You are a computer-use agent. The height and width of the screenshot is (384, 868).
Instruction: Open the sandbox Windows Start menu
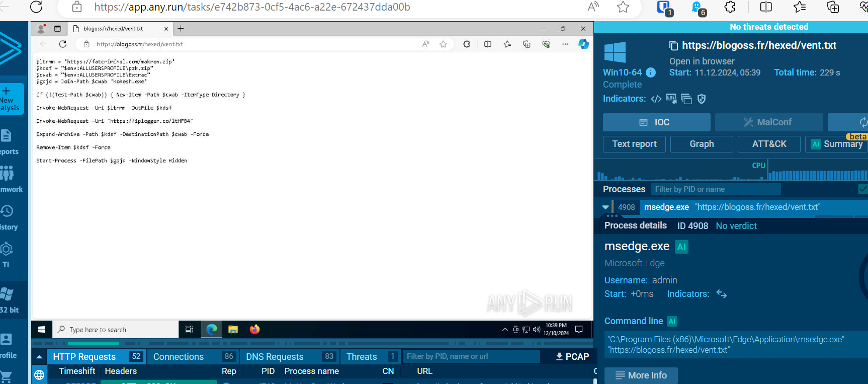42,330
